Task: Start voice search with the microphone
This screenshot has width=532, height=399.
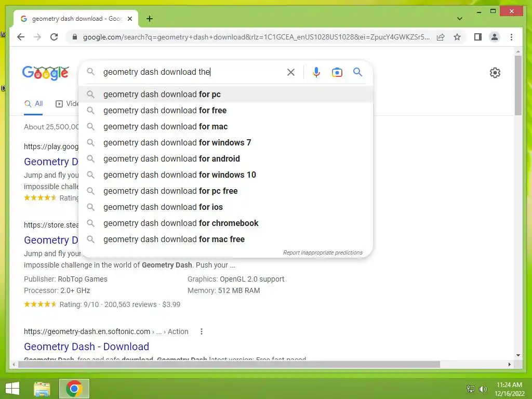Action: tap(316, 72)
